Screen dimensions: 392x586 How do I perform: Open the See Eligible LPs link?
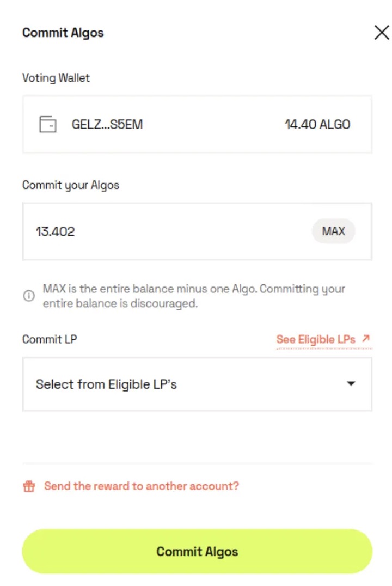(316, 339)
